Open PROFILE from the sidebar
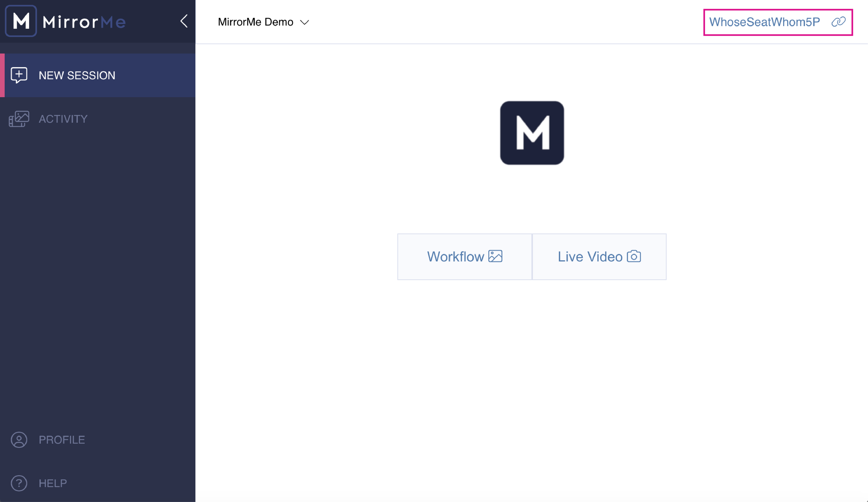 click(x=62, y=439)
